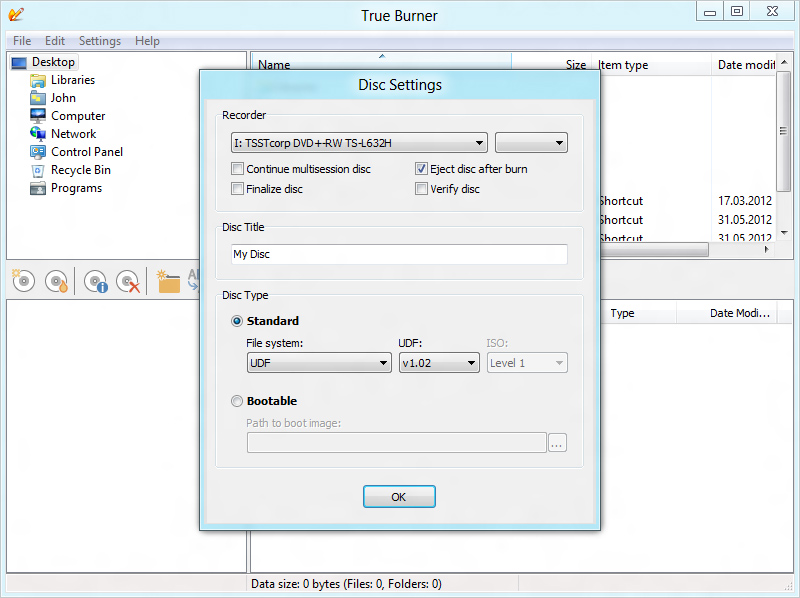The image size is (800, 598).
Task: Open the Edit menu
Action: tap(55, 41)
